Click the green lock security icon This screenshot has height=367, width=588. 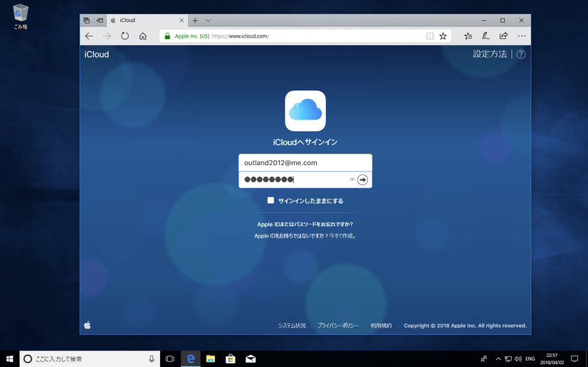tap(167, 36)
